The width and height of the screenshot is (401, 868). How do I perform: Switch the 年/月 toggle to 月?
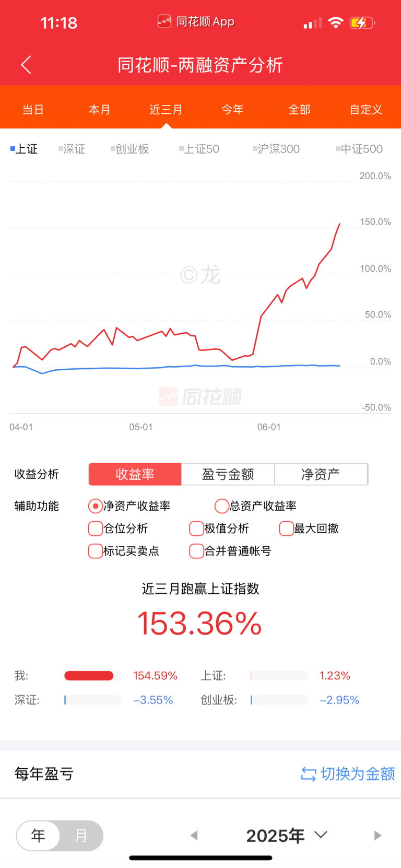[x=81, y=836]
